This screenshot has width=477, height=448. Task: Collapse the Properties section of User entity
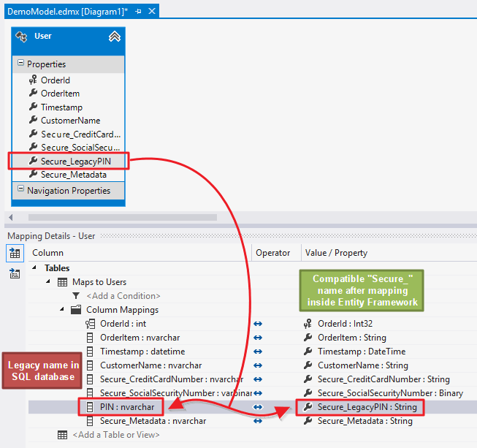click(x=20, y=64)
